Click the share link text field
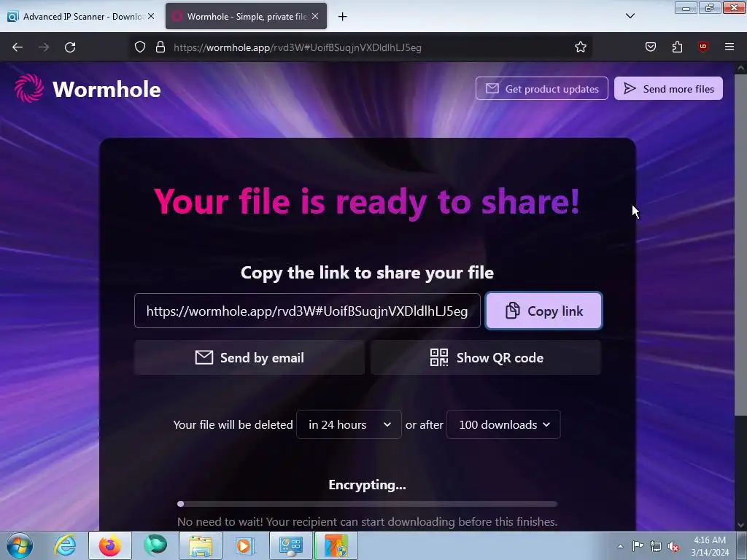Screen dimensions: 747x560 (x=307, y=311)
